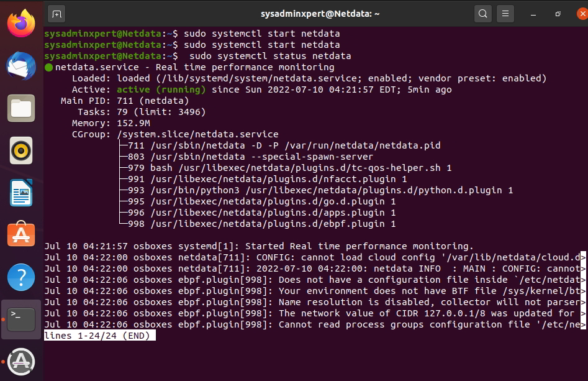This screenshot has height=381, width=588.
Task: Open a new terminal tab
Action: tap(58, 13)
